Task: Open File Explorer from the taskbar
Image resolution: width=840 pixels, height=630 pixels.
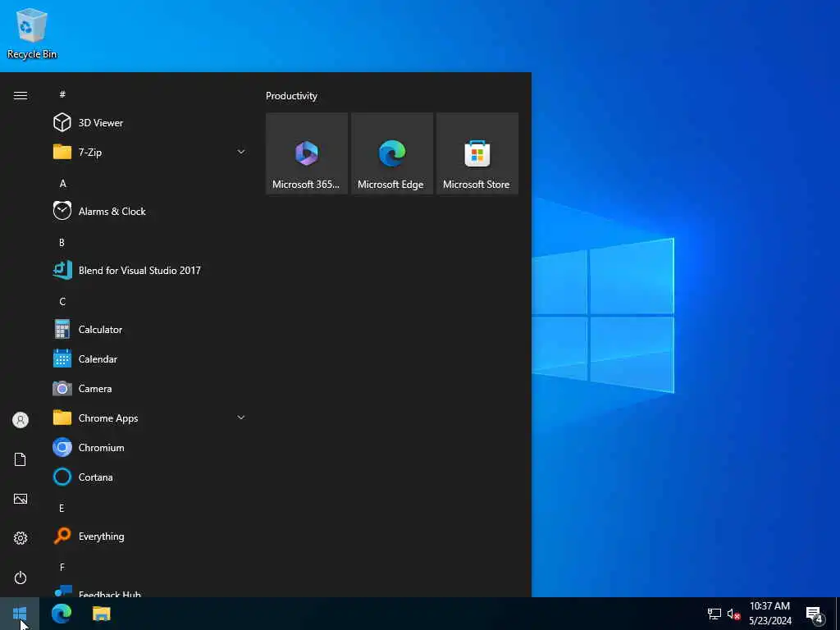Action: pyautogui.click(x=101, y=614)
